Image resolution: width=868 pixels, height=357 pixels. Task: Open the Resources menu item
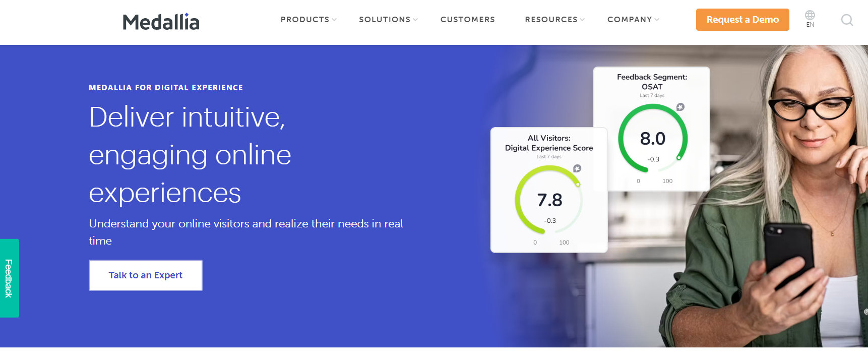[x=551, y=20]
